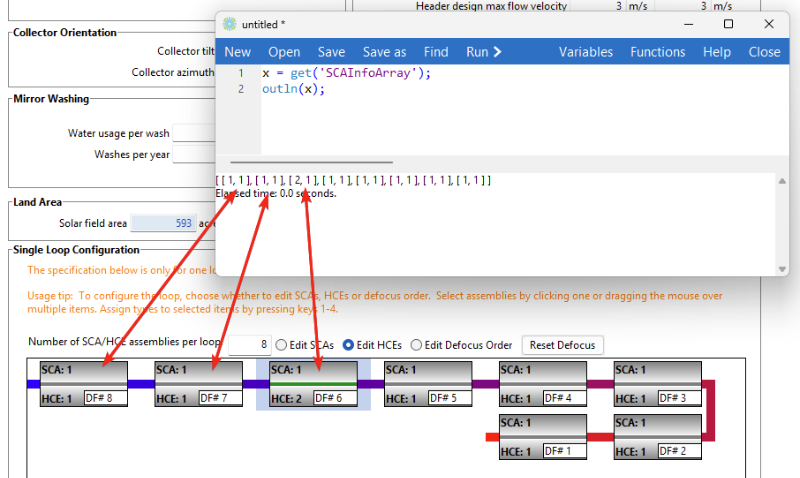Select the loop assembly labeled DF# 8
800x478 pixels.
pyautogui.click(x=84, y=384)
